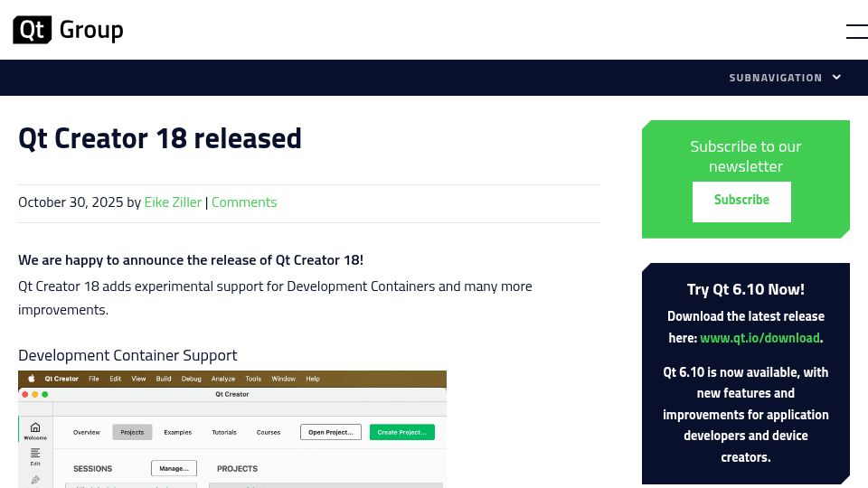The image size is (868, 488).
Task: Switch to Courses tab
Action: [x=269, y=432]
